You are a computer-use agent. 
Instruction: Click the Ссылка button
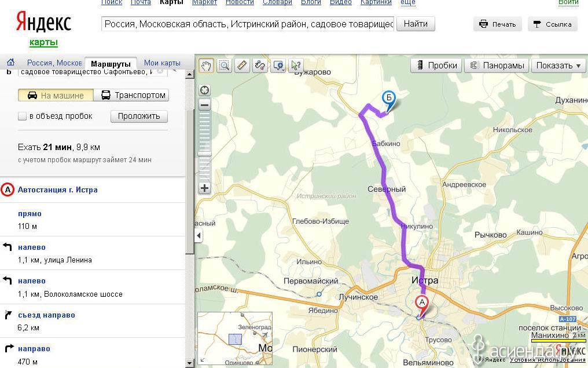(x=552, y=24)
